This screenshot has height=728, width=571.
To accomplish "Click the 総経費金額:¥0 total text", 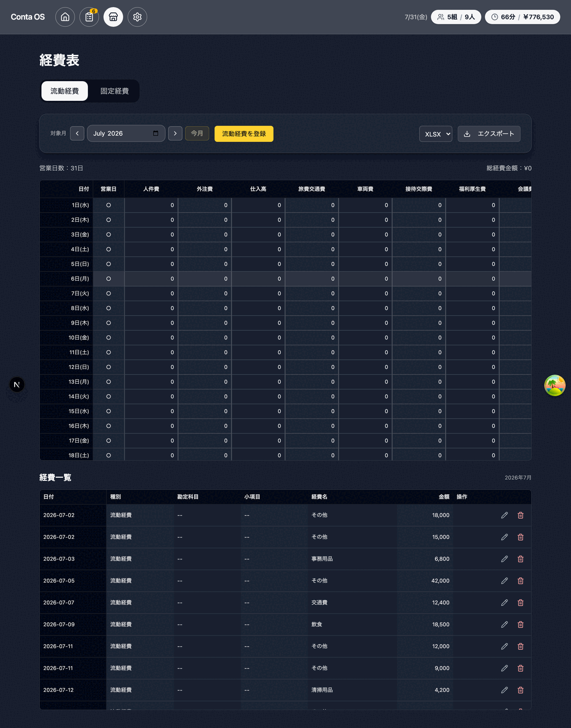I will [x=509, y=168].
